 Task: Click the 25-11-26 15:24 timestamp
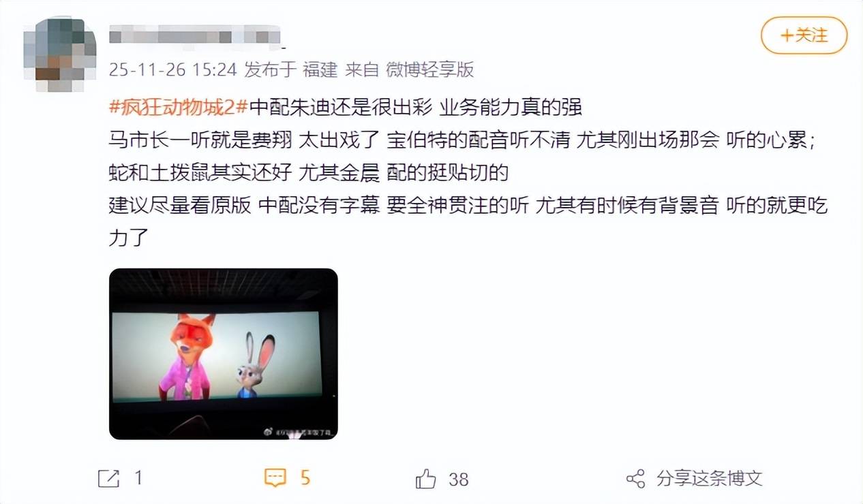[x=172, y=69]
